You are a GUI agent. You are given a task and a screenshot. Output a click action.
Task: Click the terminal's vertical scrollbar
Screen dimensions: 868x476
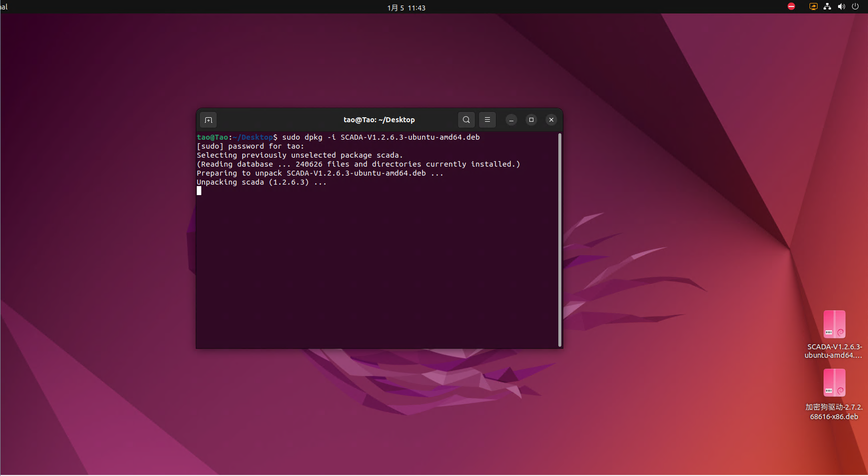(560, 239)
